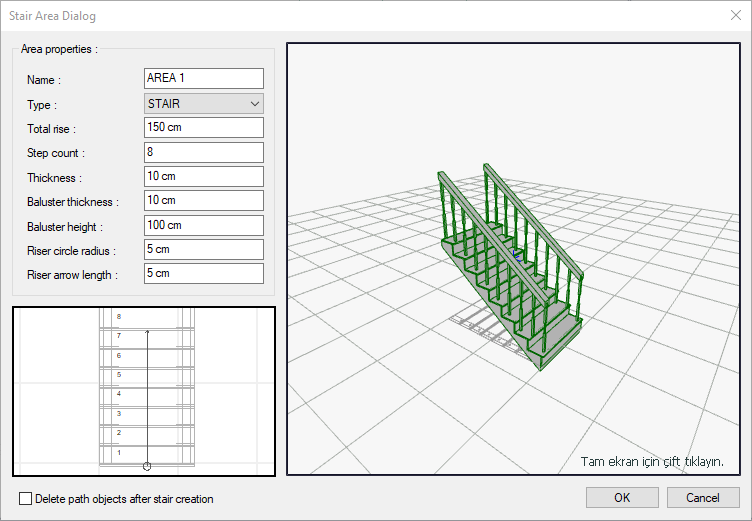Click the 'Tam ekran için çift tıklayın' hint
This screenshot has width=752, height=521.
pos(652,461)
